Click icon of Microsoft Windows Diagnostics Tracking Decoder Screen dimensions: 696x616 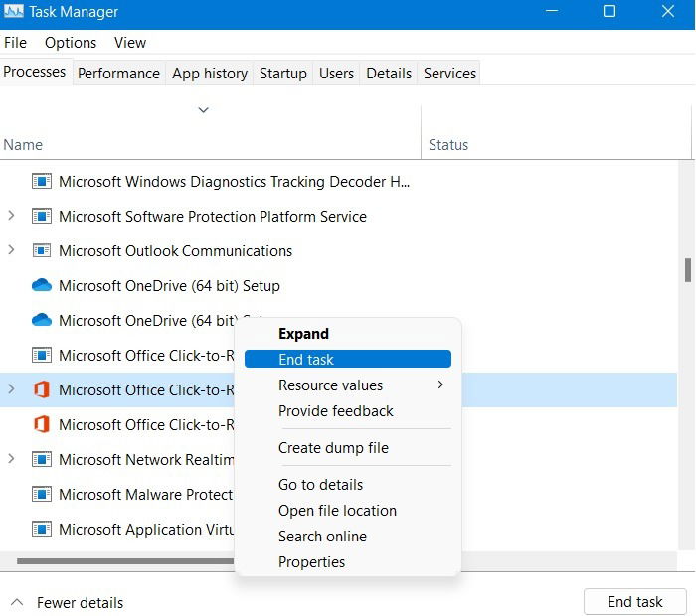coord(42,182)
